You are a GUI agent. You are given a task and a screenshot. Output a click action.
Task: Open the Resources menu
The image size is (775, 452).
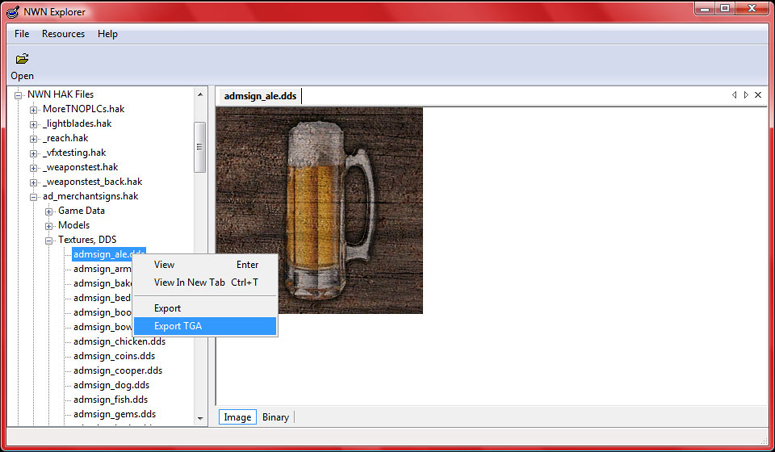(63, 34)
